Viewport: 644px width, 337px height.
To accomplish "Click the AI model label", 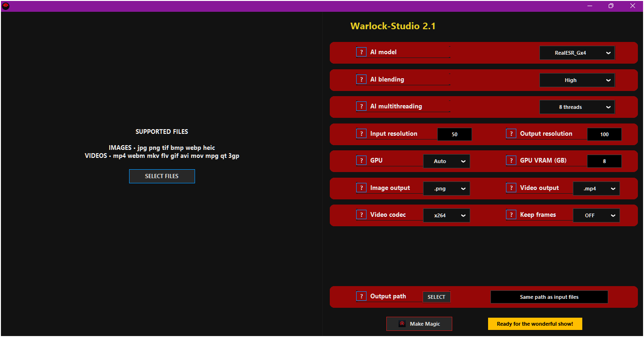I will 383,52.
